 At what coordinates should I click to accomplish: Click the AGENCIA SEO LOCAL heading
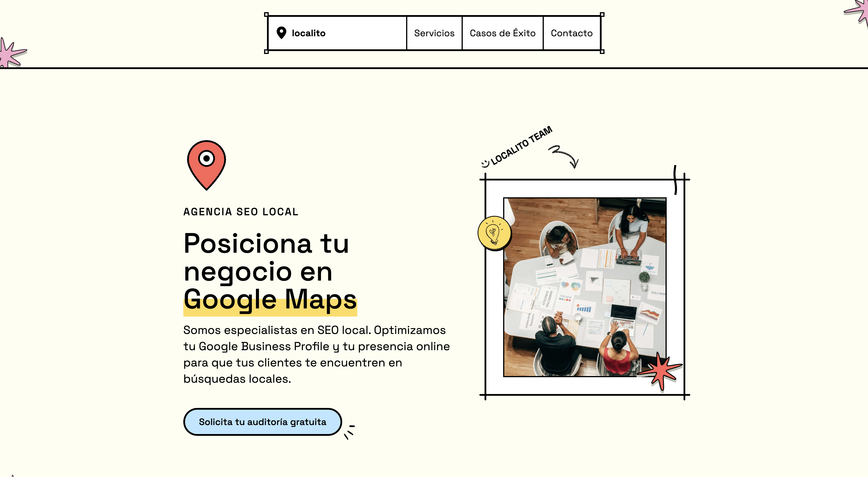241,212
